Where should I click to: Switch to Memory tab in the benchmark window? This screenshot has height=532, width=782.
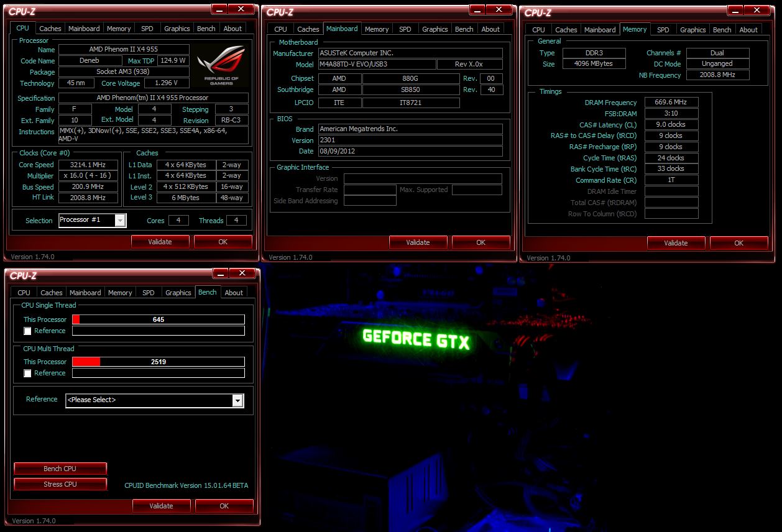[120, 293]
